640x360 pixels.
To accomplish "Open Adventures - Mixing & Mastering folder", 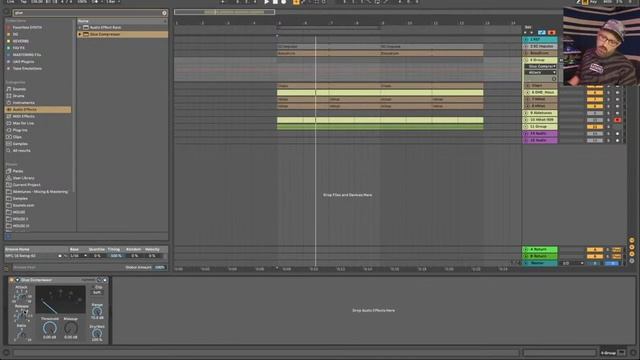I will tap(40, 191).
